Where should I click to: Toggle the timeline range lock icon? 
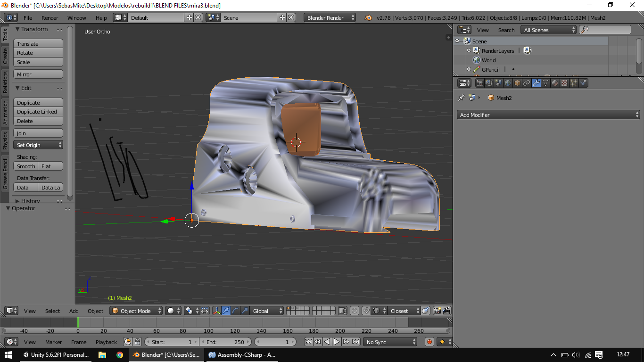(137, 342)
